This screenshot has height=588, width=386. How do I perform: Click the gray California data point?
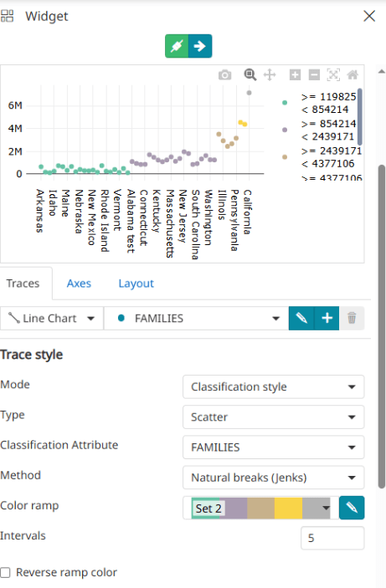click(249, 93)
